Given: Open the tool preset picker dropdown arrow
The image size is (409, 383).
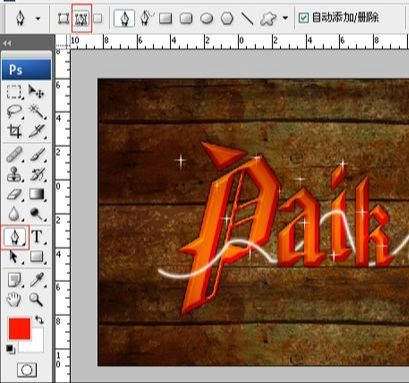Looking at the screenshot, I should click(38, 18).
